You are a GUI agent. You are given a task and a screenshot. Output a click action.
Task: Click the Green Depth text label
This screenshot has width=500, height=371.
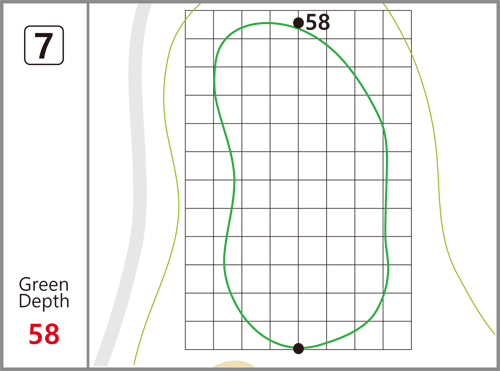[x=44, y=293]
